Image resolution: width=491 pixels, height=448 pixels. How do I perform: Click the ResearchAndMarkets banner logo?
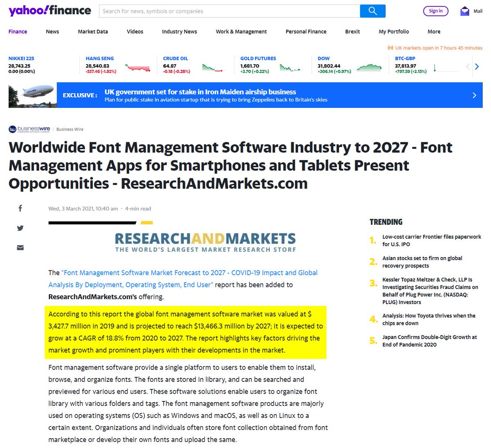(x=205, y=242)
